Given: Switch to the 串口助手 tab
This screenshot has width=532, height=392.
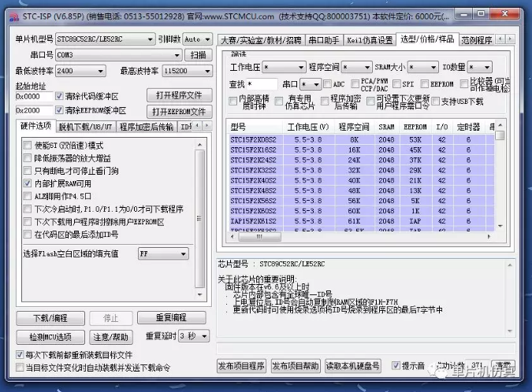Looking at the screenshot, I should (x=324, y=40).
